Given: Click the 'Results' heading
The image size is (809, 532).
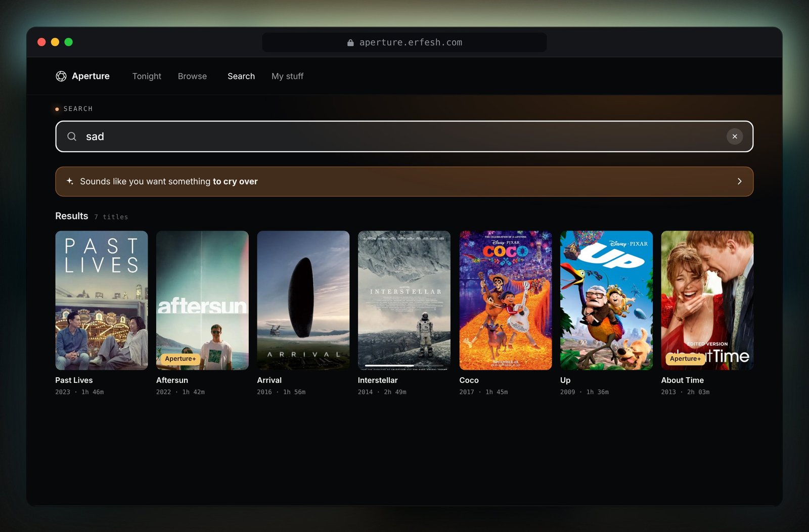Looking at the screenshot, I should 71,216.
